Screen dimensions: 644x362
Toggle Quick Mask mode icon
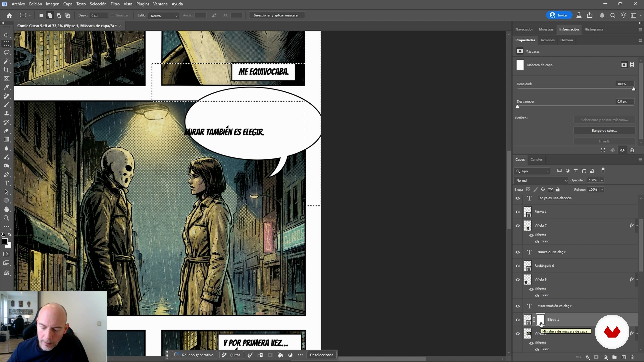click(x=7, y=254)
